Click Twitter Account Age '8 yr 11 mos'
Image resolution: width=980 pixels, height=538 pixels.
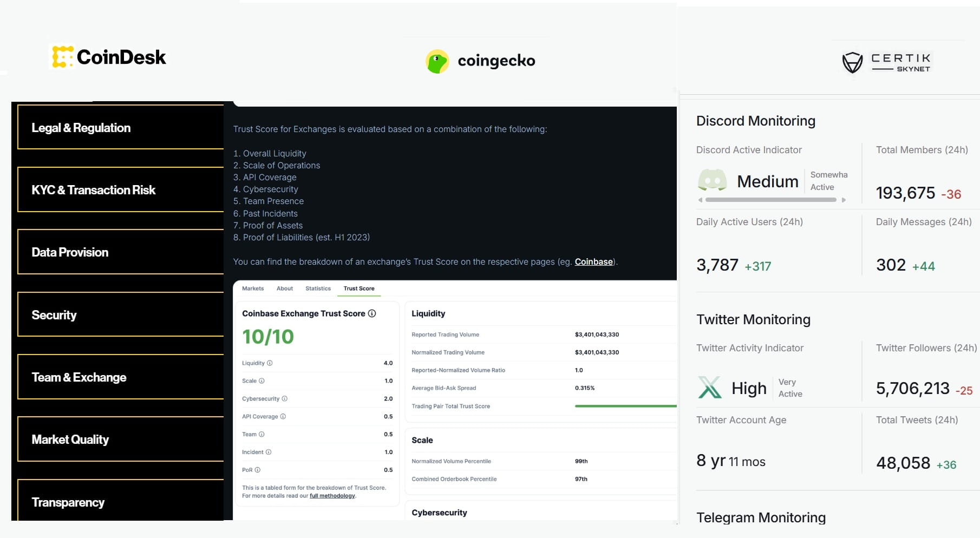click(x=731, y=461)
